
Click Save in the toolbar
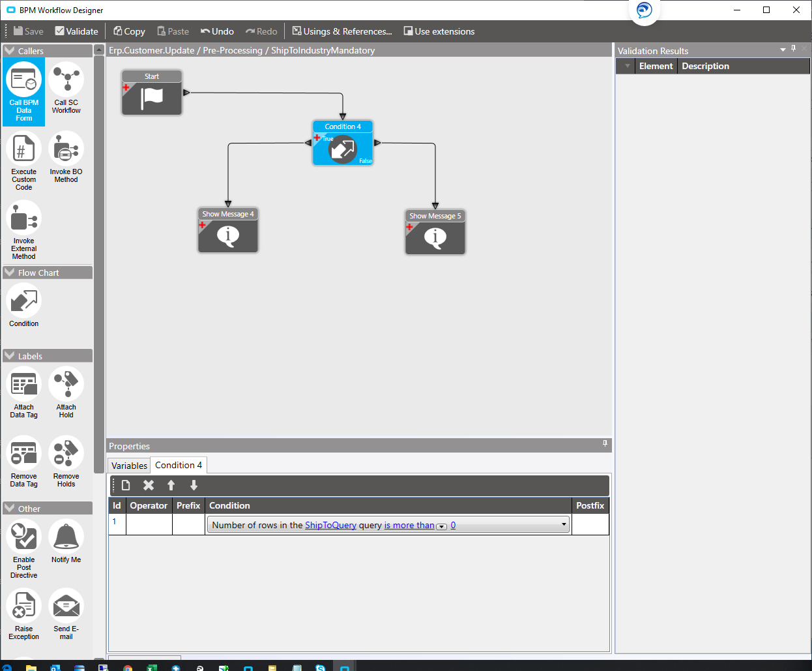point(28,31)
